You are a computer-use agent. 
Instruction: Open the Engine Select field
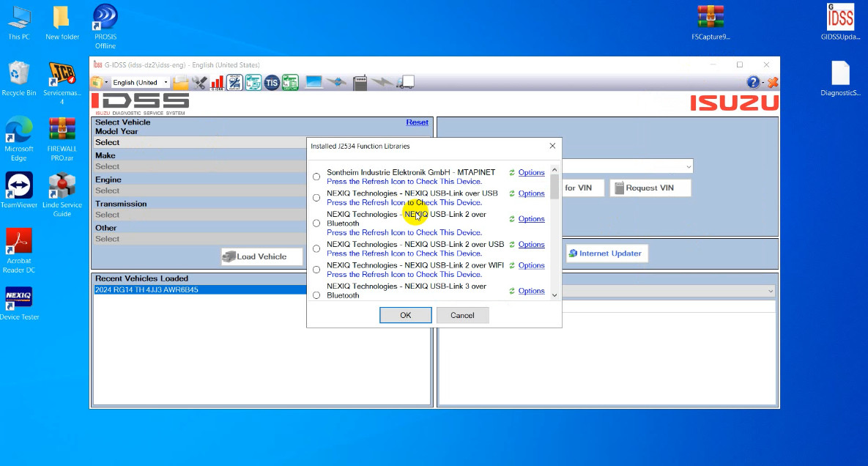click(201, 191)
